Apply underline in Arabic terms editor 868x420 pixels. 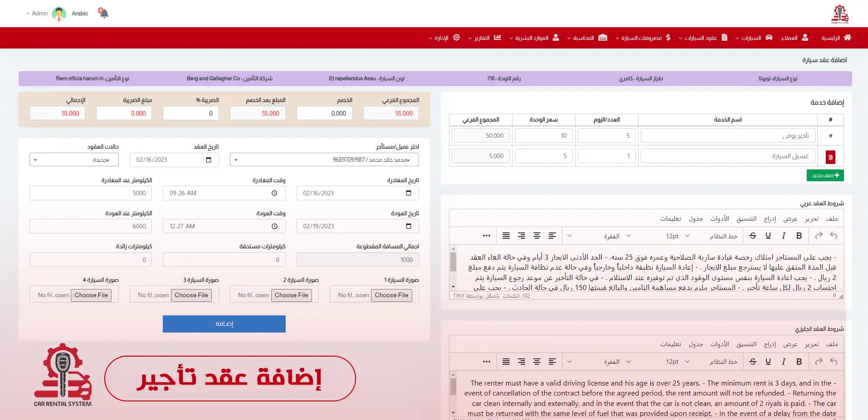tap(768, 236)
